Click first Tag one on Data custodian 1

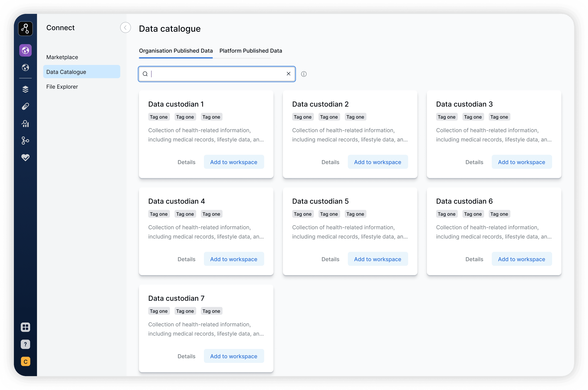click(x=159, y=117)
